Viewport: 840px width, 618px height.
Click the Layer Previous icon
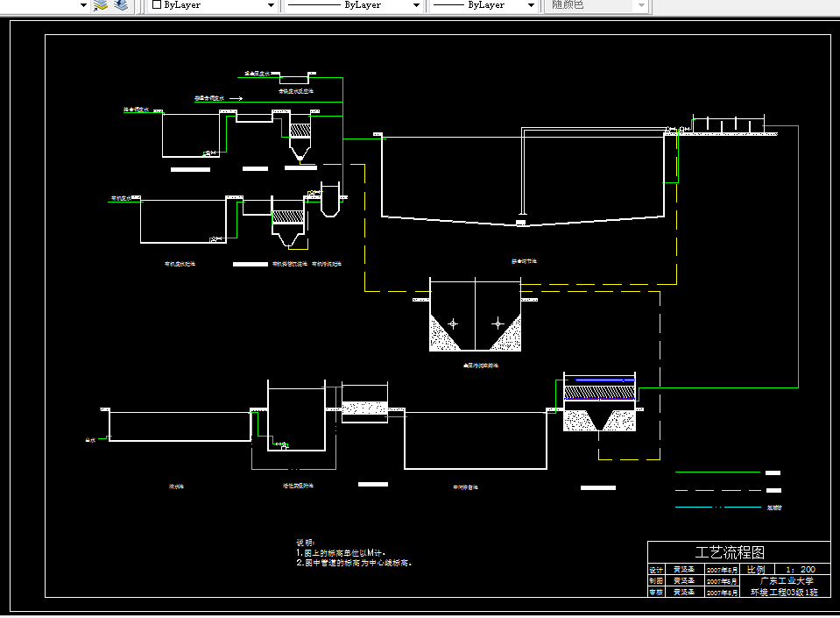(121, 5)
